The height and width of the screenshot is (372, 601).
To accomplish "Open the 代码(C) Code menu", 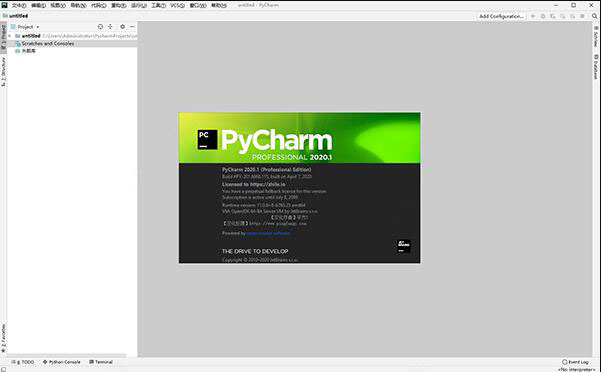I will pyautogui.click(x=99, y=5).
